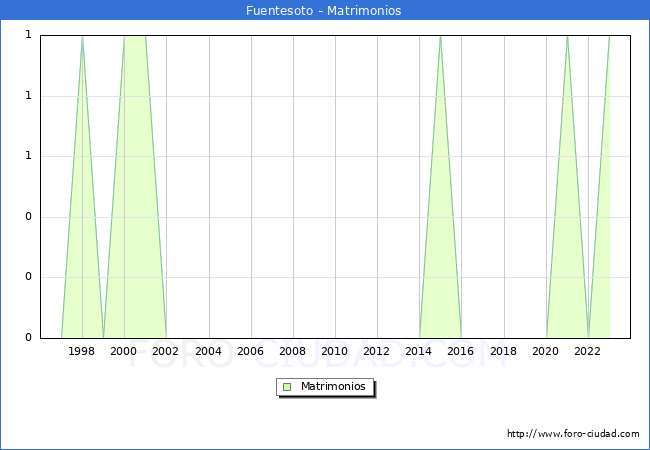Click the chart title Fuentesoto - Matrimonios
Viewport: 650px width, 450px height.
(324, 11)
